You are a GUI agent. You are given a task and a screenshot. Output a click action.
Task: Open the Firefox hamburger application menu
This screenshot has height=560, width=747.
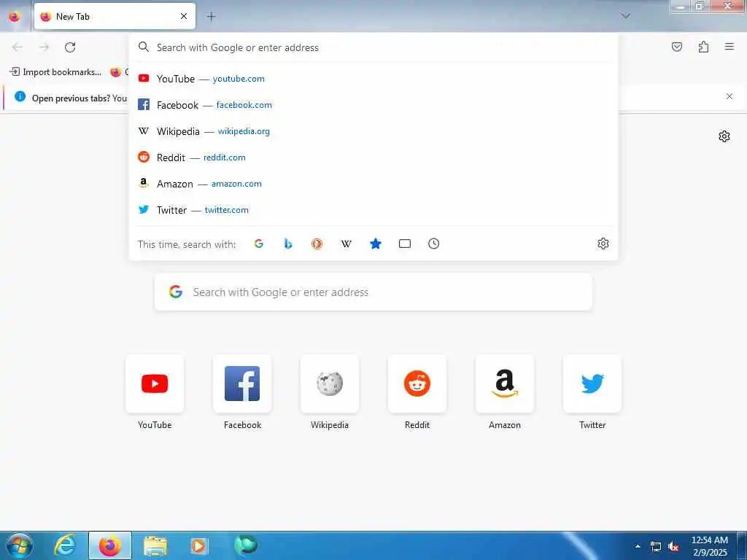pyautogui.click(x=729, y=47)
